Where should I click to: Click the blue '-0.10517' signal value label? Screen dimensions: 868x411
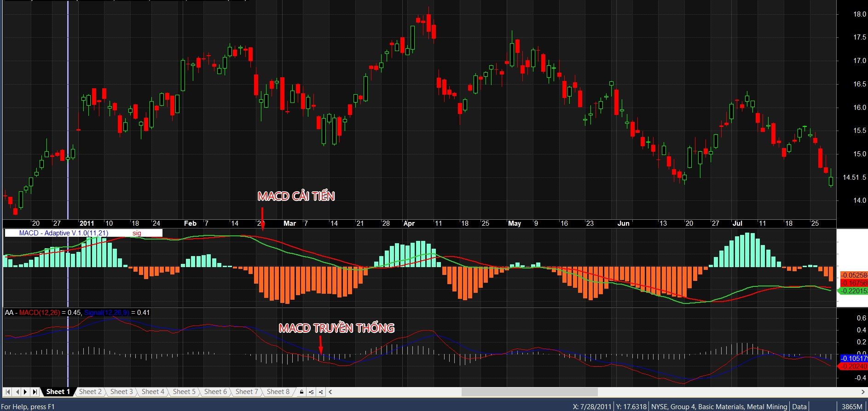(x=854, y=359)
